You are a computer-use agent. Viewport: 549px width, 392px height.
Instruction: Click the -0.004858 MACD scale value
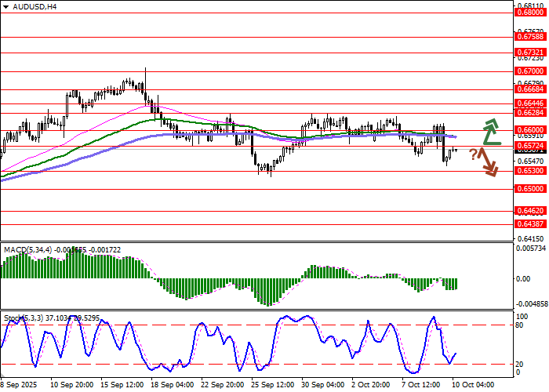(530, 304)
